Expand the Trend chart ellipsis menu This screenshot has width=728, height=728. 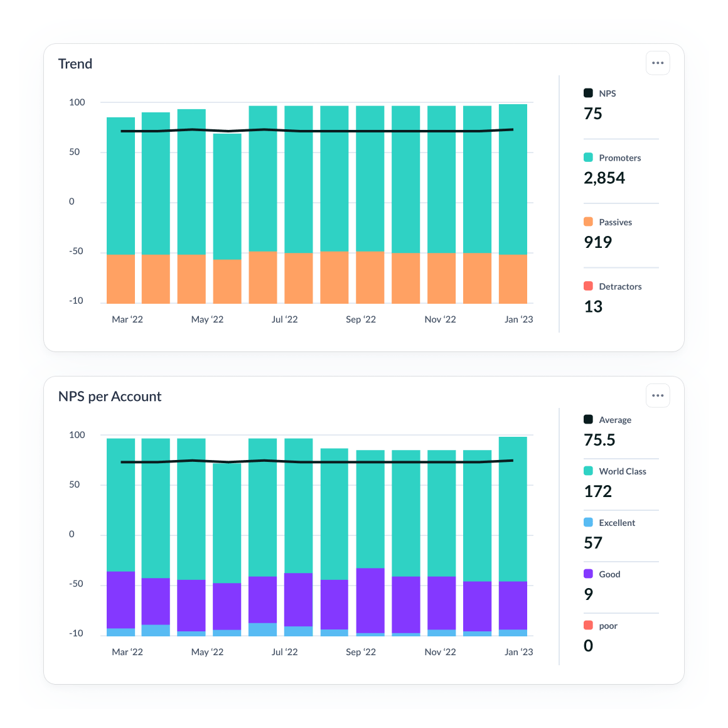[658, 63]
